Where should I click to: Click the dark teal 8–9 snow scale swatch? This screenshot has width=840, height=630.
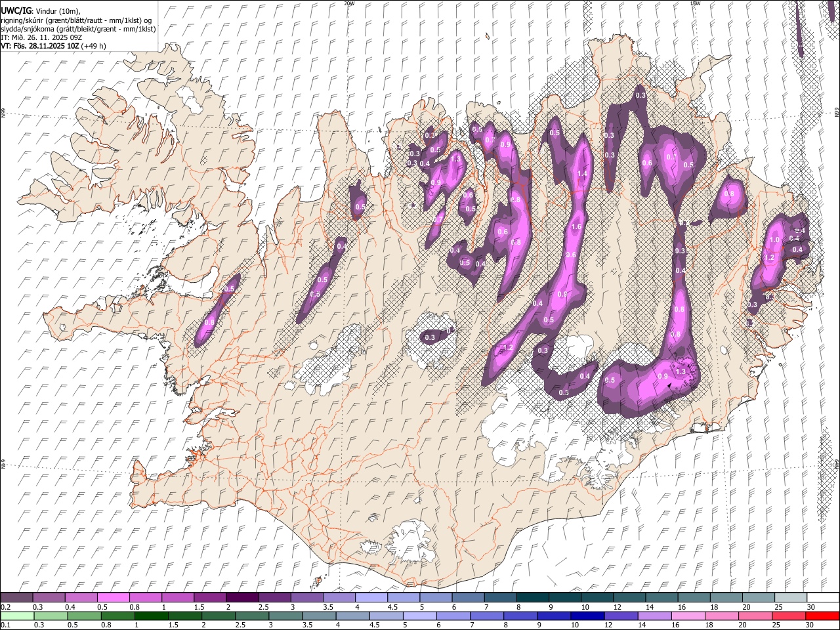pyautogui.click(x=532, y=597)
